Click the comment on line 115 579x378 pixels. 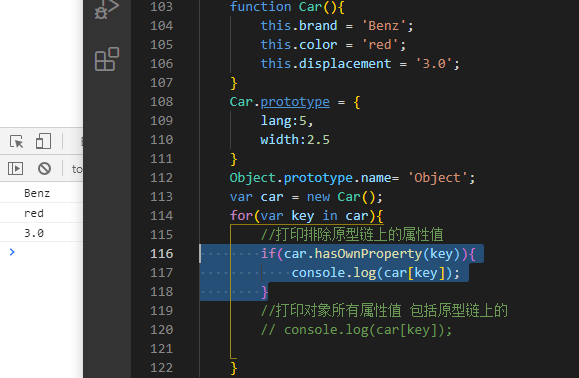coord(352,235)
